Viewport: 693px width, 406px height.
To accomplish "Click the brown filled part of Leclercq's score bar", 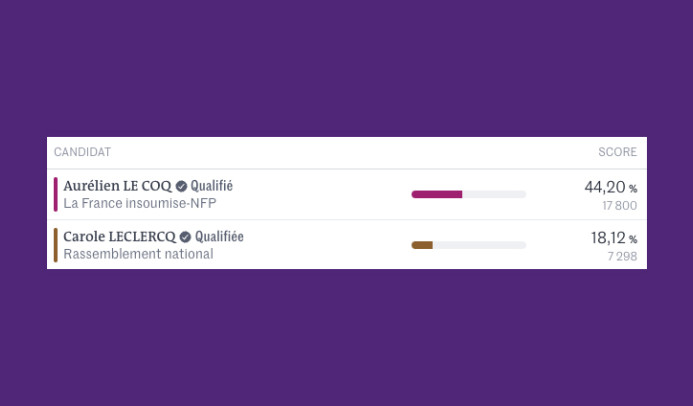I will click(x=422, y=245).
